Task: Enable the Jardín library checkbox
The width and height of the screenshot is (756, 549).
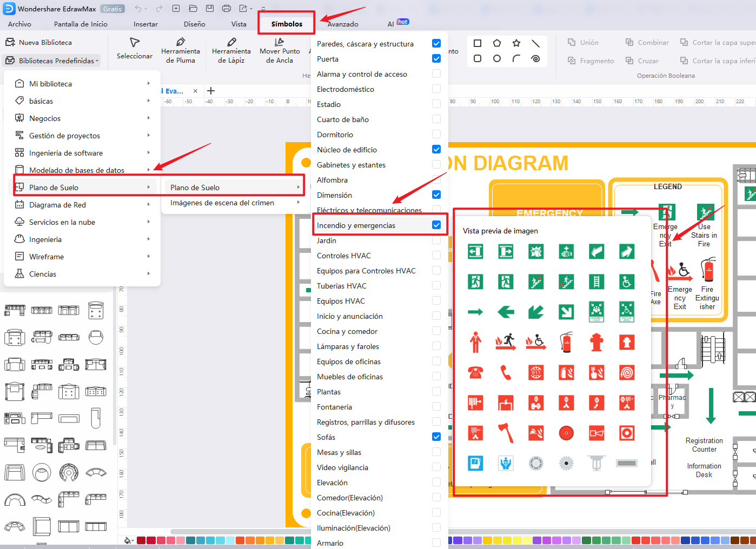Action: 436,240
